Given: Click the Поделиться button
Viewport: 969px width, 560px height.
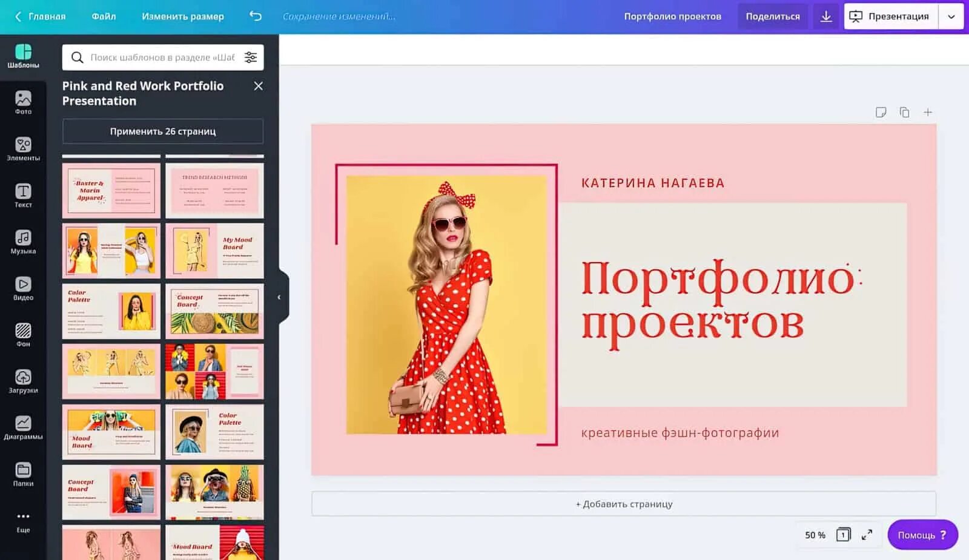Looking at the screenshot, I should [x=773, y=16].
